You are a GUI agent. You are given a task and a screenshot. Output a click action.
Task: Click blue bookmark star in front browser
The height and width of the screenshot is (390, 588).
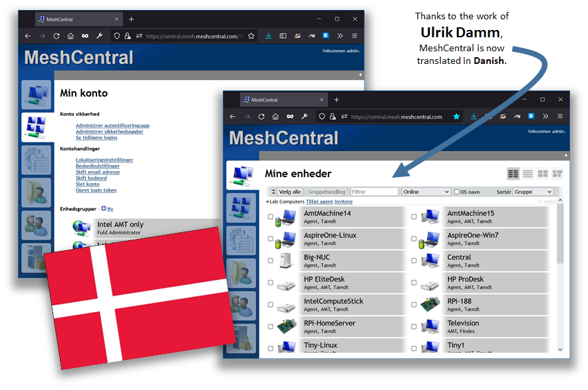click(x=456, y=116)
